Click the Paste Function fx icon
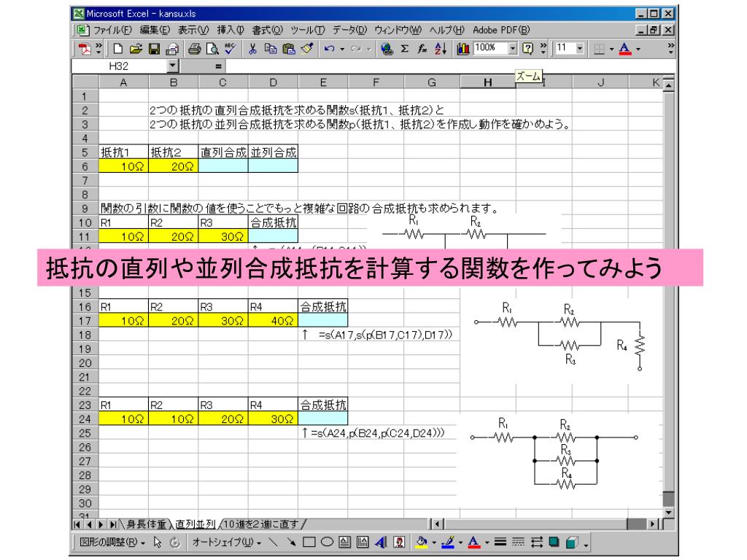 click(422, 49)
